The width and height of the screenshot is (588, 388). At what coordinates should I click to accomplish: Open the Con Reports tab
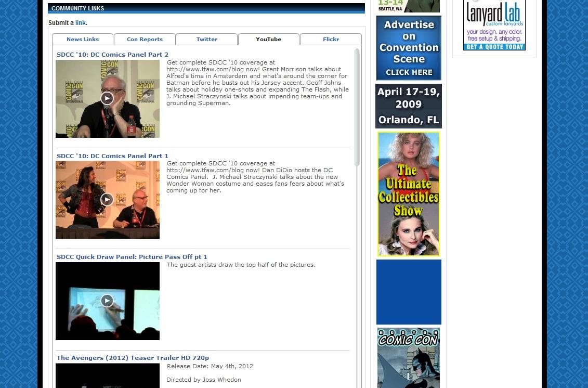145,40
